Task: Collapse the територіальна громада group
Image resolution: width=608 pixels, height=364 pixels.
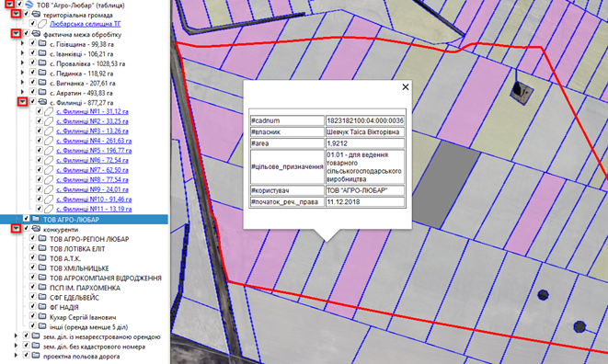Action: tap(16, 14)
